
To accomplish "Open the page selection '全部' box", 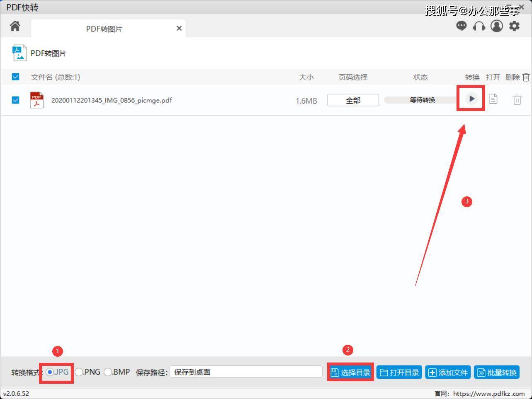I will tap(353, 100).
